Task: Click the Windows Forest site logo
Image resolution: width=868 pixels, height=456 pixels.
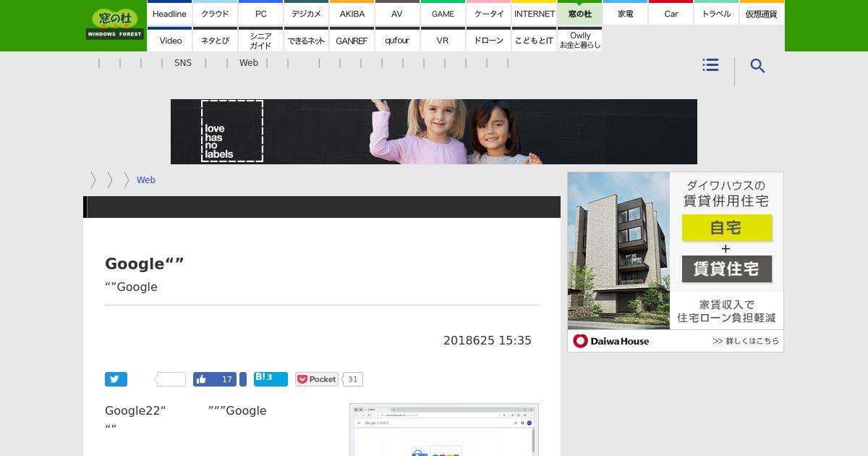Action: coord(115,24)
